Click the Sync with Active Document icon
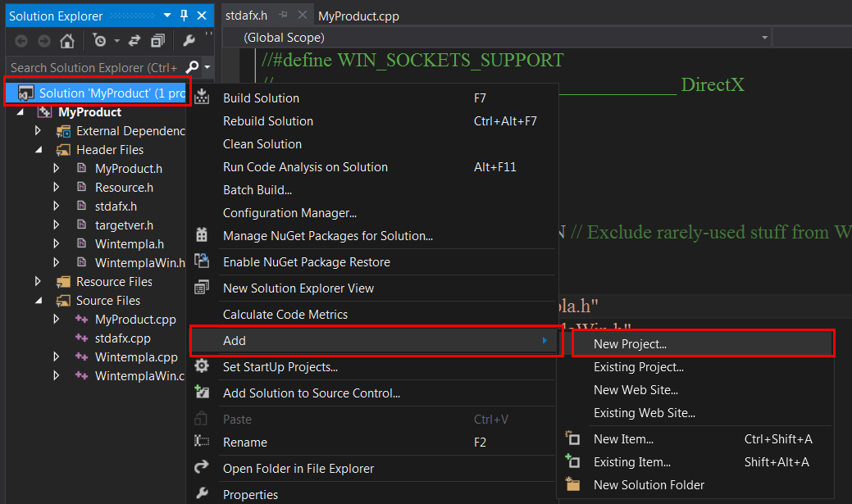 pyautogui.click(x=134, y=41)
